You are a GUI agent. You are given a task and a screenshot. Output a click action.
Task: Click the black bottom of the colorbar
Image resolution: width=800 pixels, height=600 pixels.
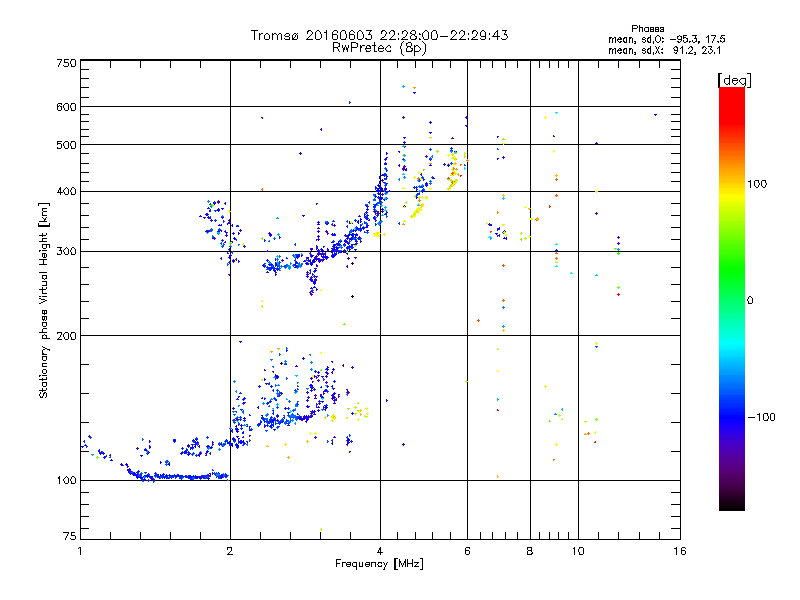point(732,503)
